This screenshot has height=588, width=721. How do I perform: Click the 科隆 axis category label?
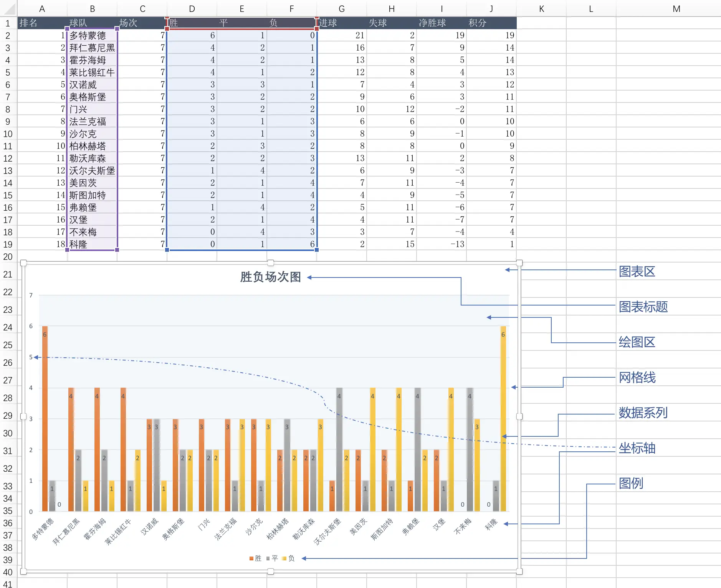[x=491, y=524]
